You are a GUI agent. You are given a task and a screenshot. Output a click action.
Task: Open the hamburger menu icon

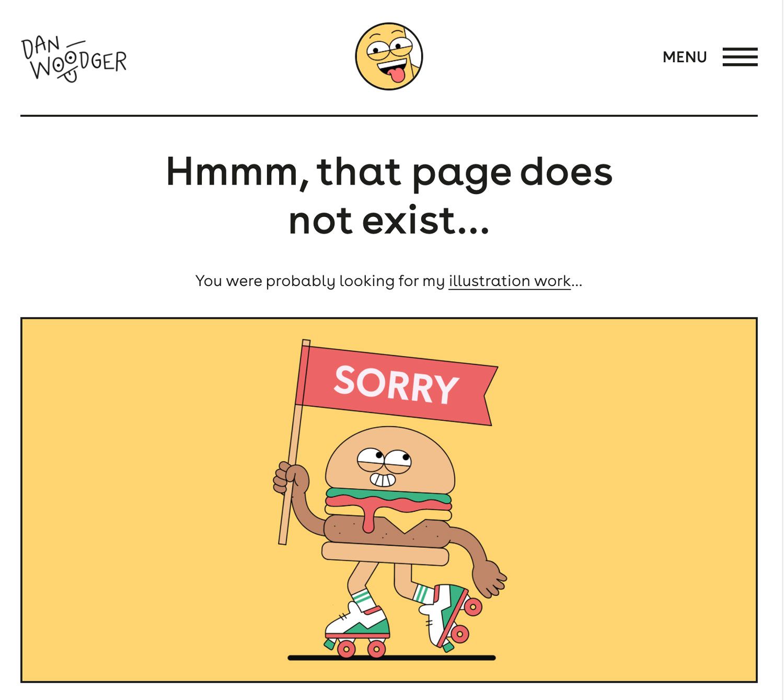coord(740,56)
